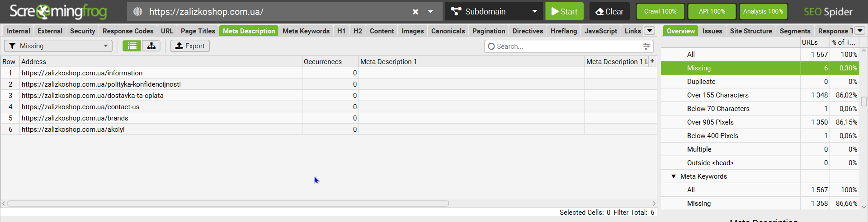Click the Start crawl button
868x222 pixels.
click(x=564, y=11)
